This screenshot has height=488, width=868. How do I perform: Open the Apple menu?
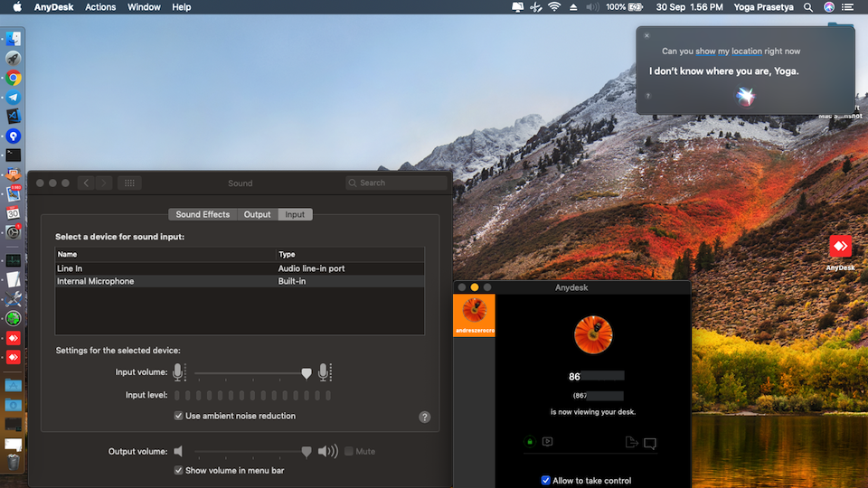[x=17, y=7]
